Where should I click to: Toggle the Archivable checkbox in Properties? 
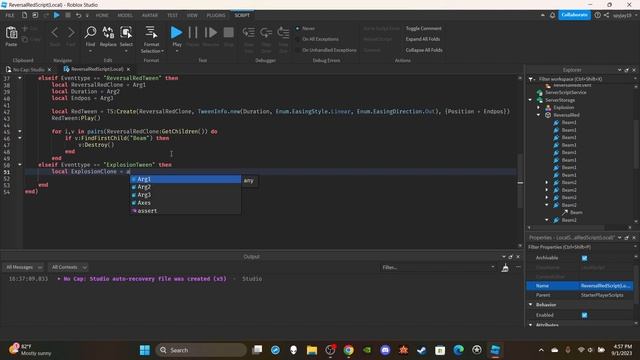(x=584, y=258)
